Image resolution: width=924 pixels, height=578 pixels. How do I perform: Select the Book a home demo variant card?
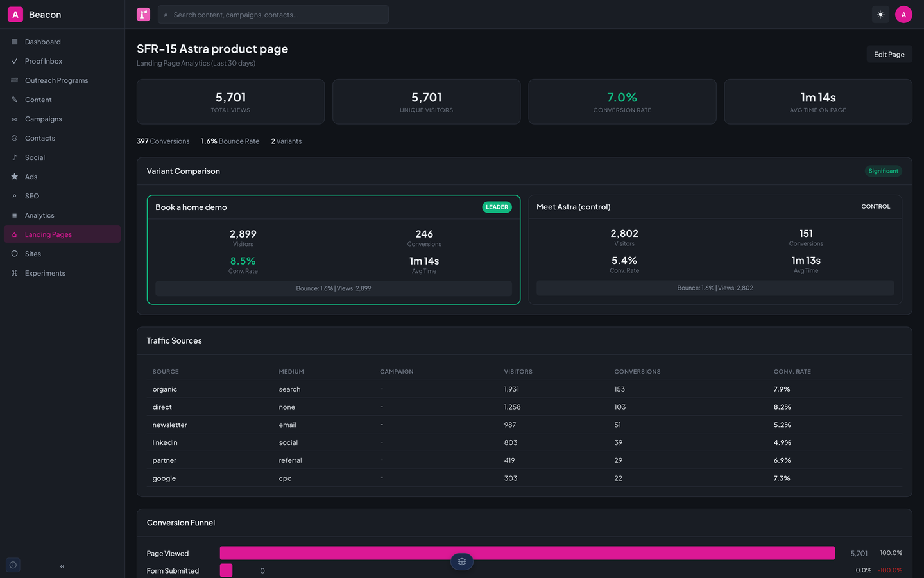pyautogui.click(x=334, y=250)
